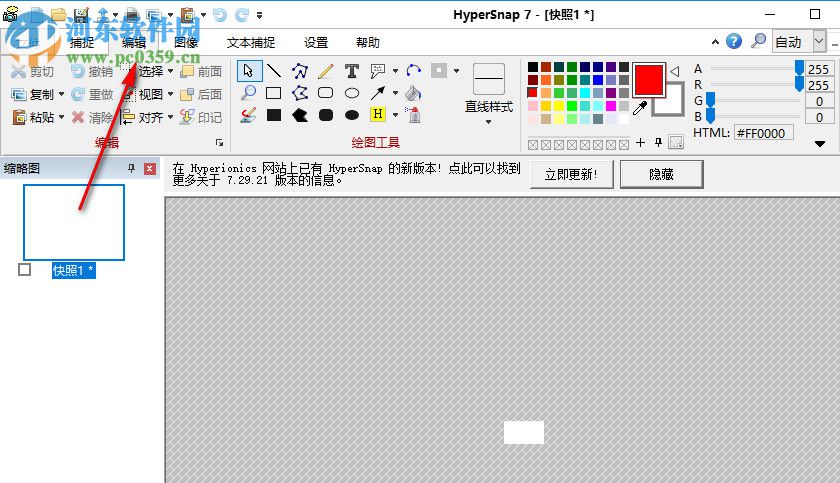Open the 帮助 help tab
Viewport: 840px width, 483px height.
(368, 43)
